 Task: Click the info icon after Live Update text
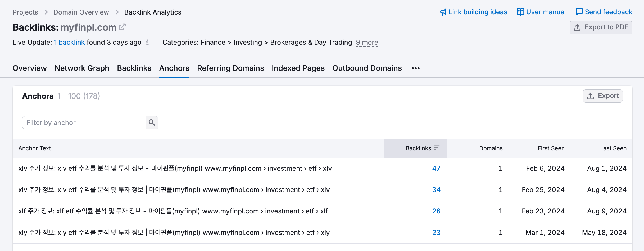(147, 43)
